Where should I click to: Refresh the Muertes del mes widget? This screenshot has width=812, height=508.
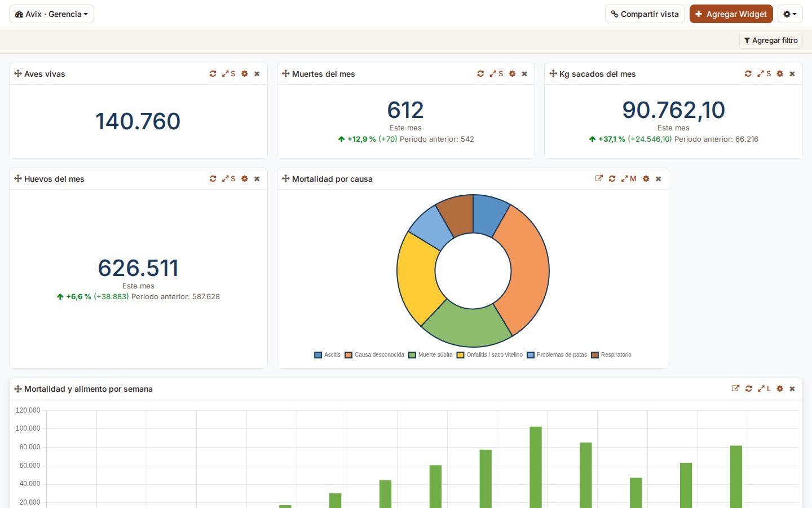pyautogui.click(x=480, y=74)
